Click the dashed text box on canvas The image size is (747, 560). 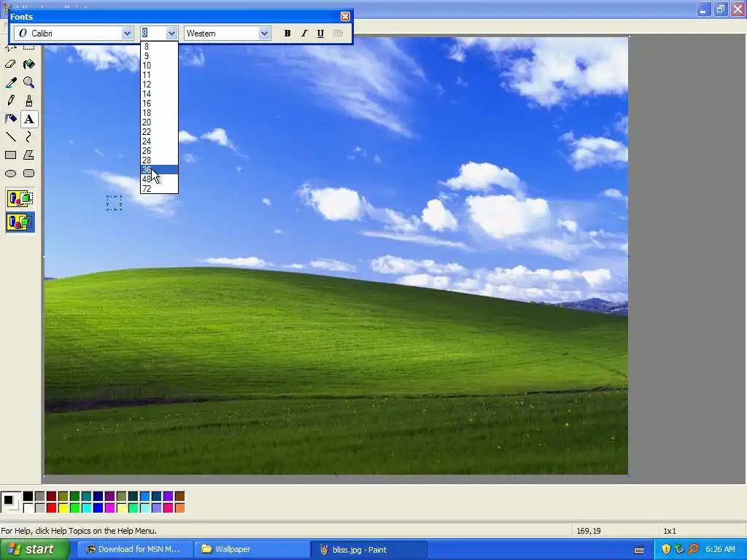pyautogui.click(x=114, y=203)
